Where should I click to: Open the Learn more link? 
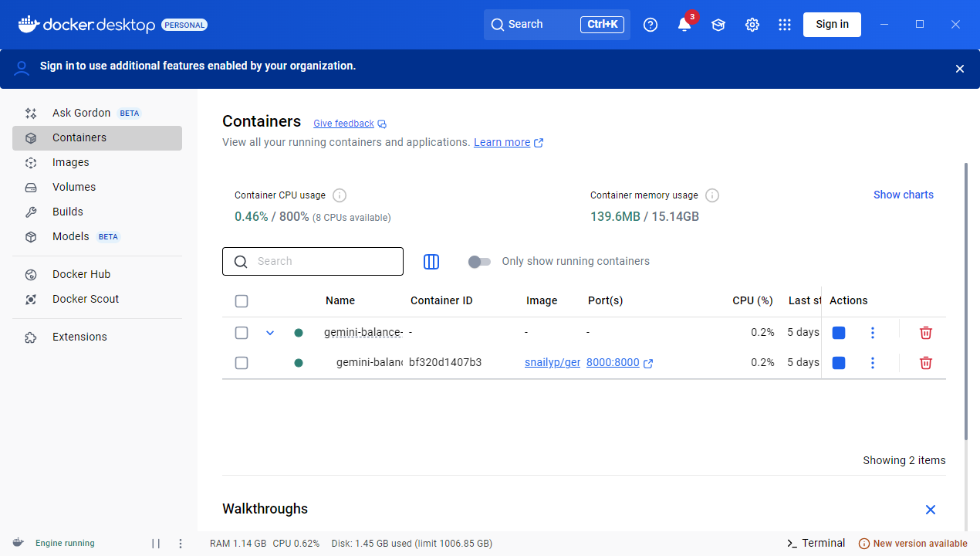point(502,143)
